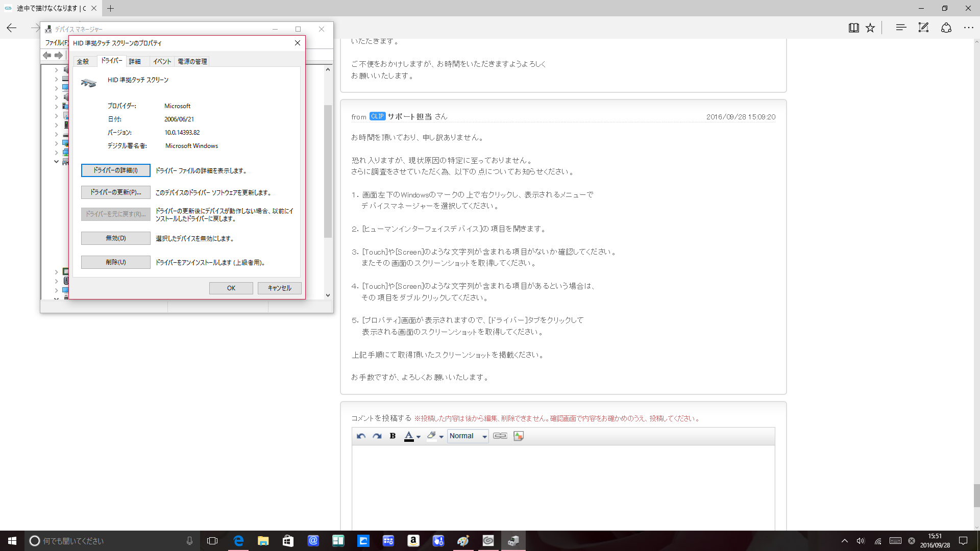Insert a hyperlink with the link icon
Image resolution: width=980 pixels, height=551 pixels.
(x=500, y=436)
